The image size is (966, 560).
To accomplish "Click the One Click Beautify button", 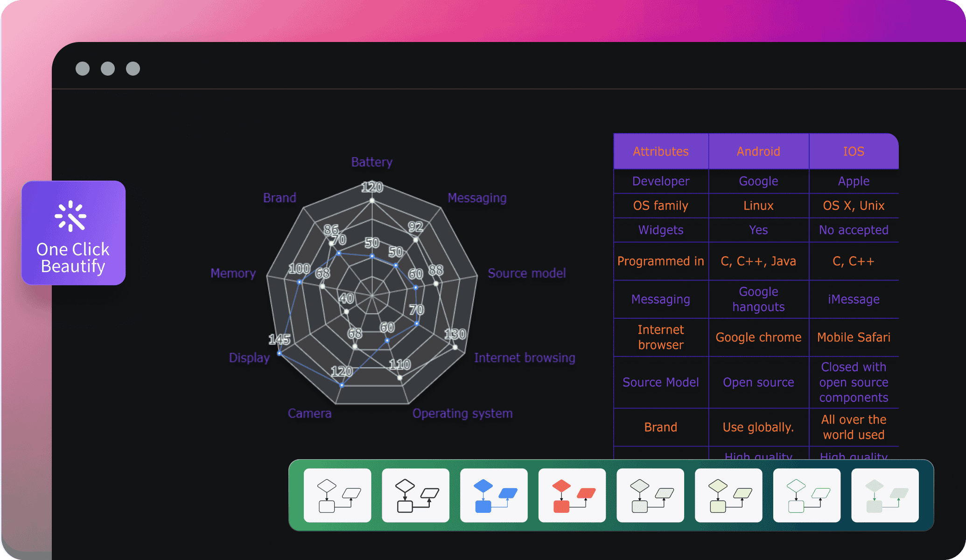I will click(x=73, y=233).
